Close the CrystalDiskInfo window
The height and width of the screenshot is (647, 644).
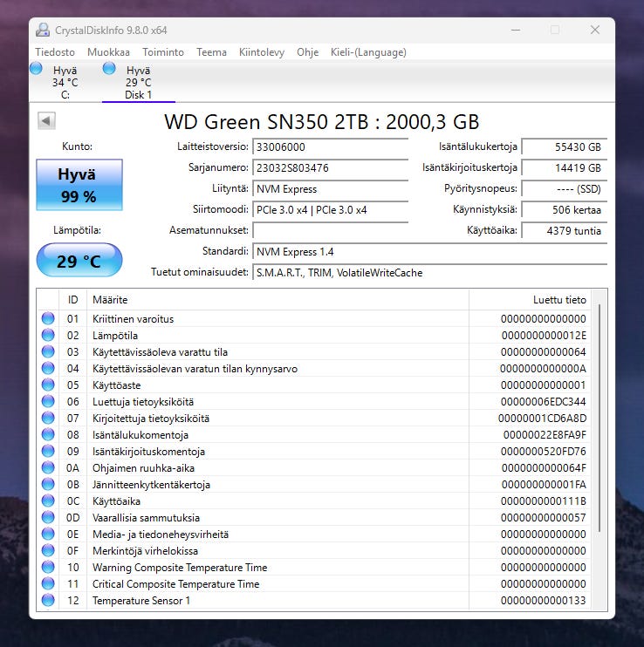[595, 31]
